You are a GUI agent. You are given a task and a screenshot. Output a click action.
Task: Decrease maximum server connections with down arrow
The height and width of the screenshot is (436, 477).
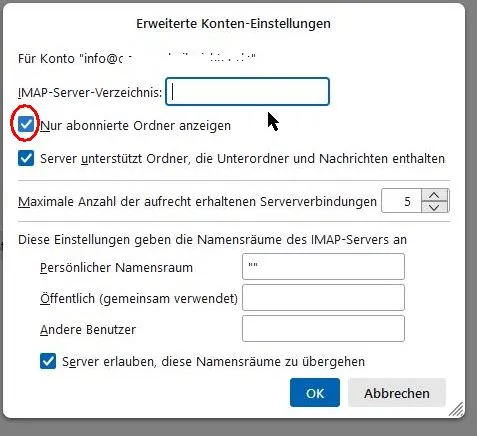pos(434,207)
